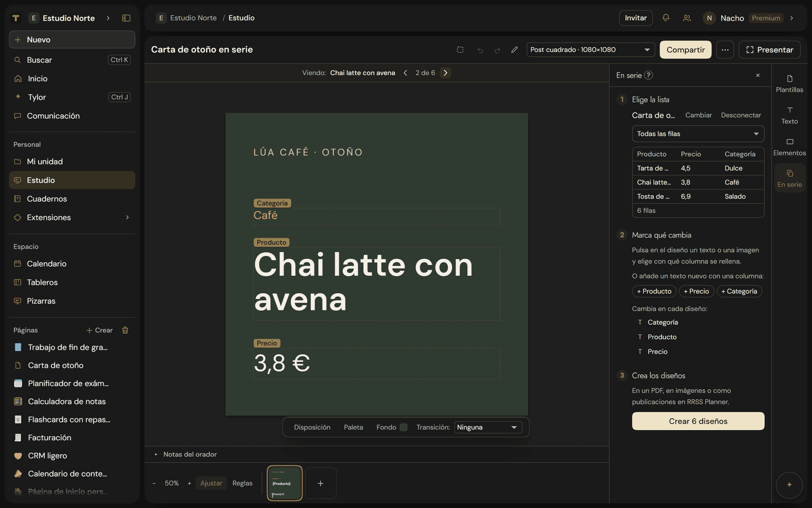Image resolution: width=812 pixels, height=508 pixels.
Task: Click Desconectar link
Action: pyautogui.click(x=741, y=115)
